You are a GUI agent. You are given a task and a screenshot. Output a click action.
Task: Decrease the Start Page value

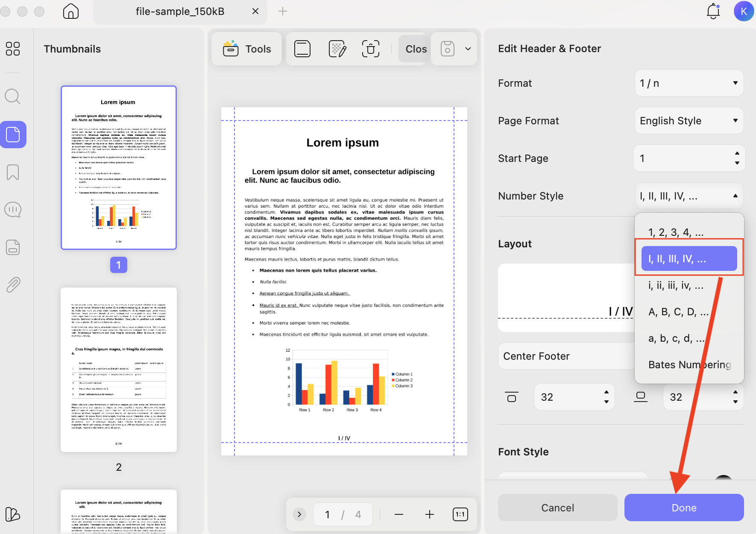pos(737,163)
